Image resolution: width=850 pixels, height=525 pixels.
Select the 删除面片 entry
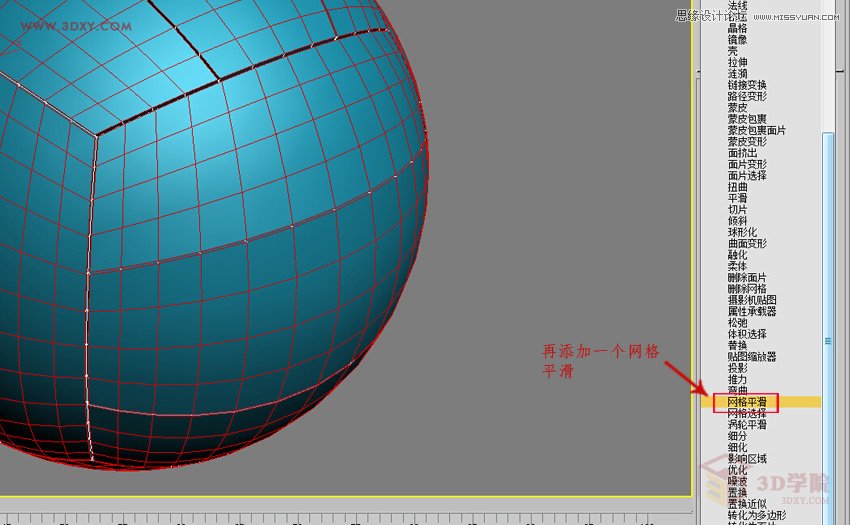[x=746, y=277]
